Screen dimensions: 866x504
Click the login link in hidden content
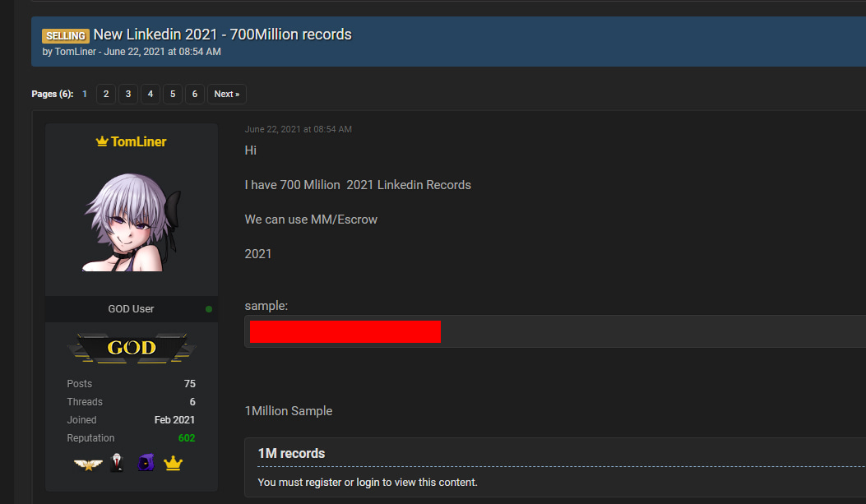(368, 482)
